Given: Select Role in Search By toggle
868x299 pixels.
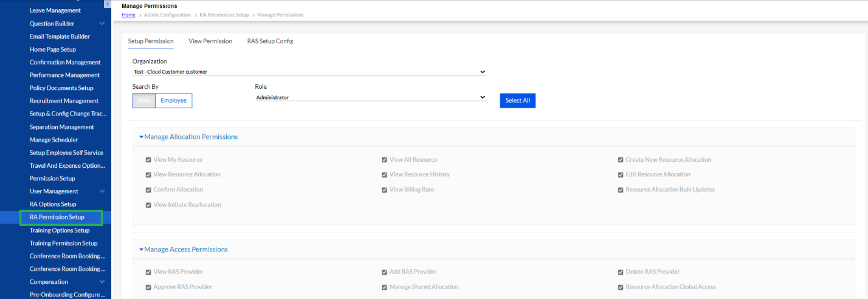Looking at the screenshot, I should pyautogui.click(x=143, y=100).
